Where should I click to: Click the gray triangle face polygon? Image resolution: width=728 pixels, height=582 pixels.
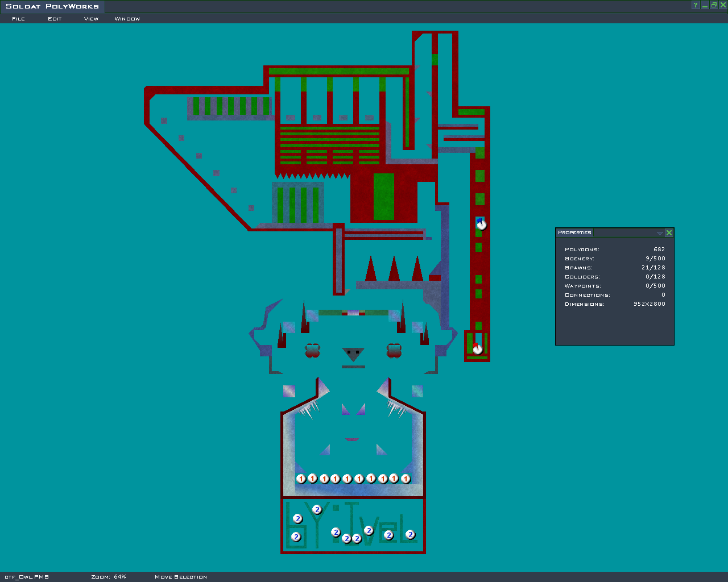pos(353,354)
